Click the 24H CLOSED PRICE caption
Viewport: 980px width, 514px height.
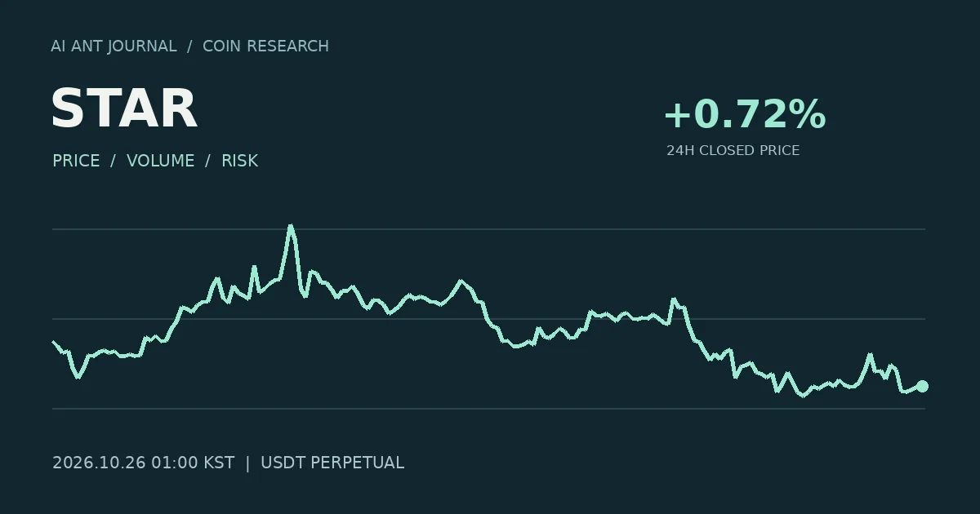pyautogui.click(x=733, y=151)
